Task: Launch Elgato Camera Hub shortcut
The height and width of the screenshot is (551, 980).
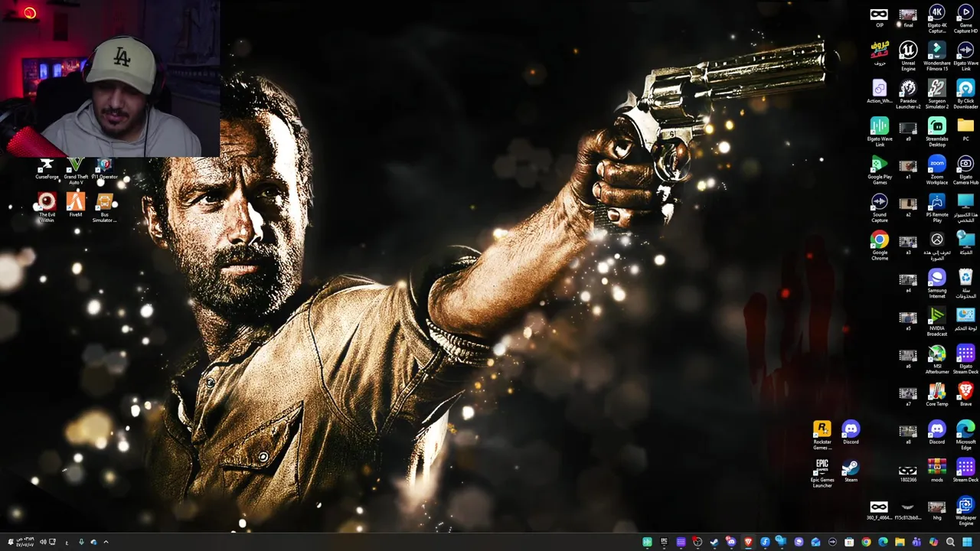Action: [x=965, y=170]
